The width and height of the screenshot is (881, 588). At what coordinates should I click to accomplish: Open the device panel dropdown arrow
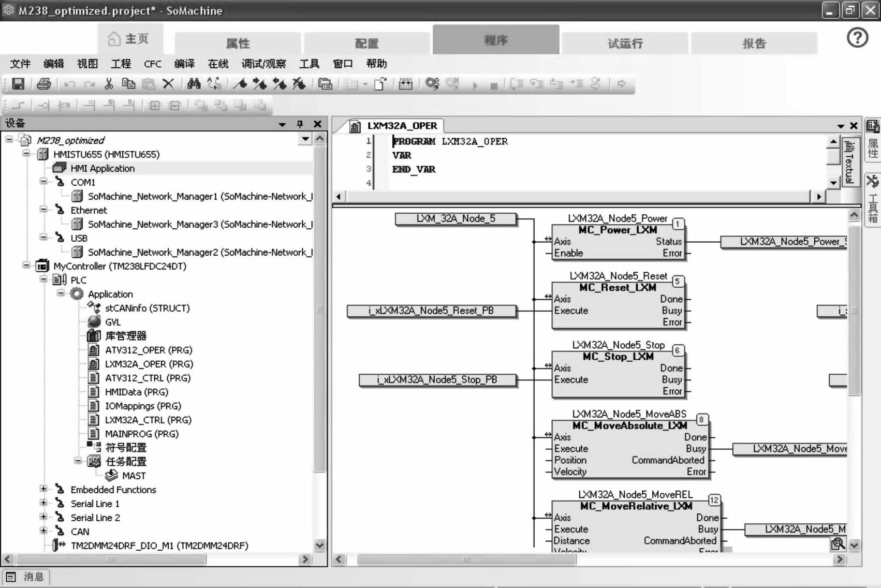click(x=282, y=124)
